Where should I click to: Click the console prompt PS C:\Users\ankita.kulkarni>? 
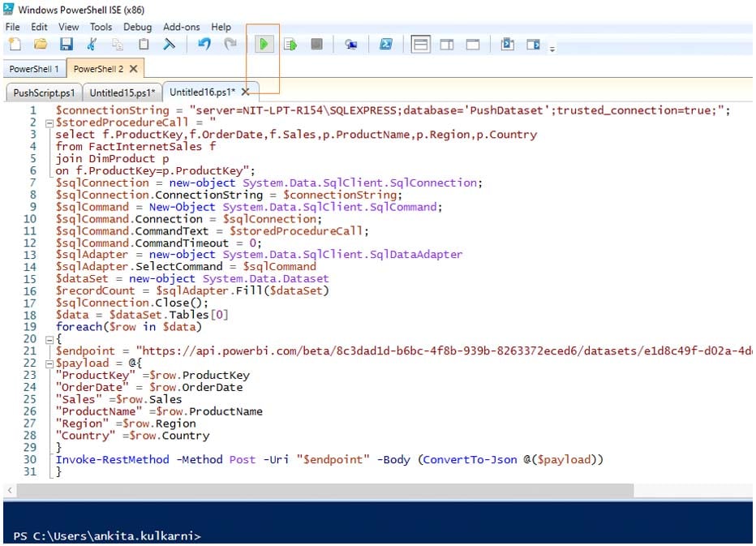click(x=107, y=536)
